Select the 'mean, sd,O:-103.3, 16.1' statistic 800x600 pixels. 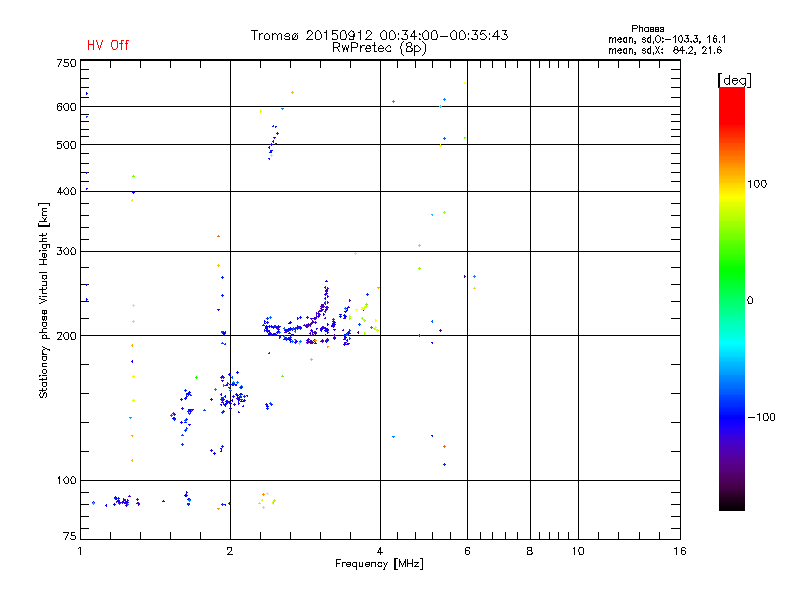[667, 39]
